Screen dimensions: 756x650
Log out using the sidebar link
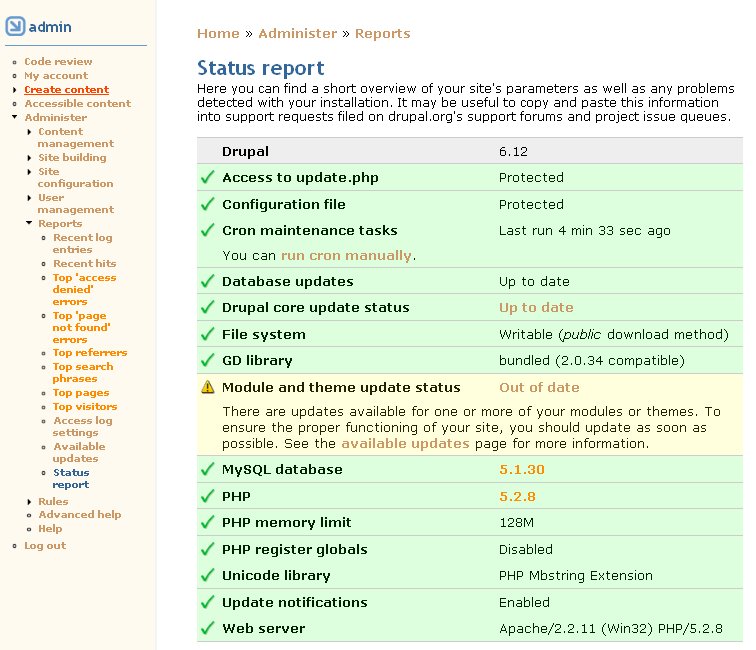[x=45, y=546]
